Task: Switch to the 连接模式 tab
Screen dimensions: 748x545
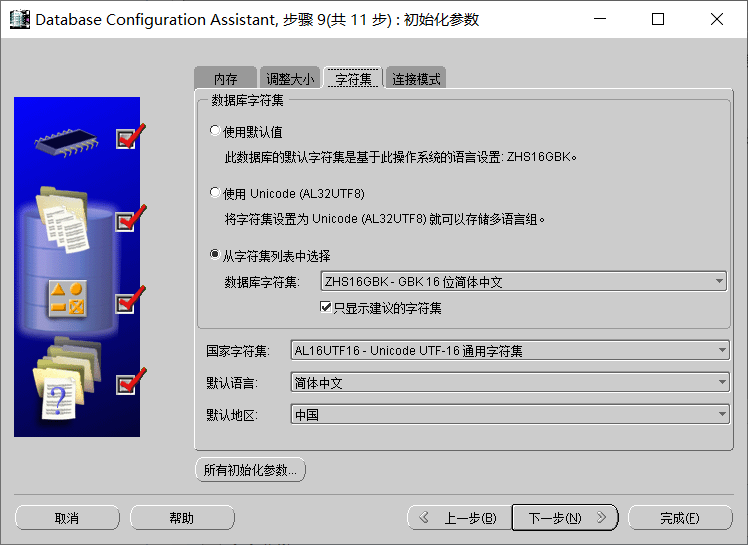Action: [x=416, y=78]
